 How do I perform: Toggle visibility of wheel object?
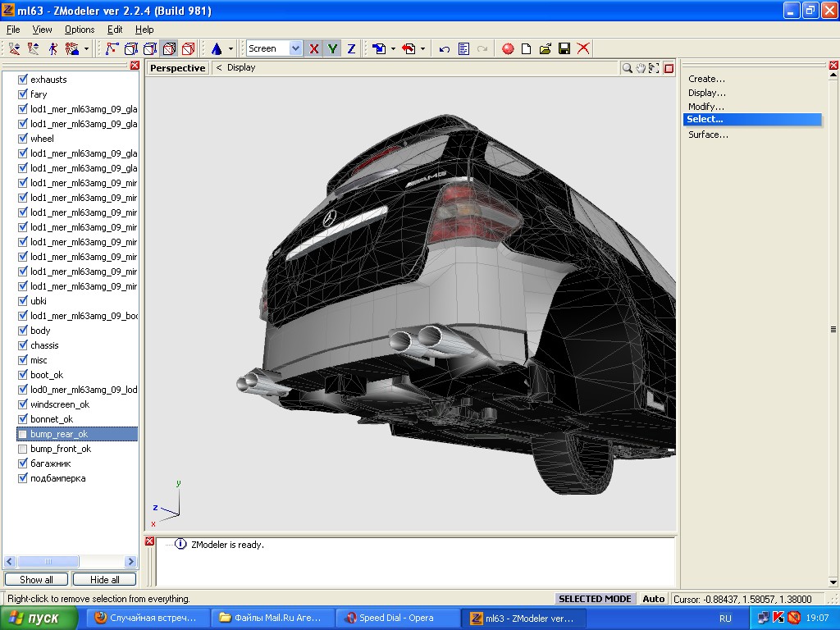pos(22,139)
